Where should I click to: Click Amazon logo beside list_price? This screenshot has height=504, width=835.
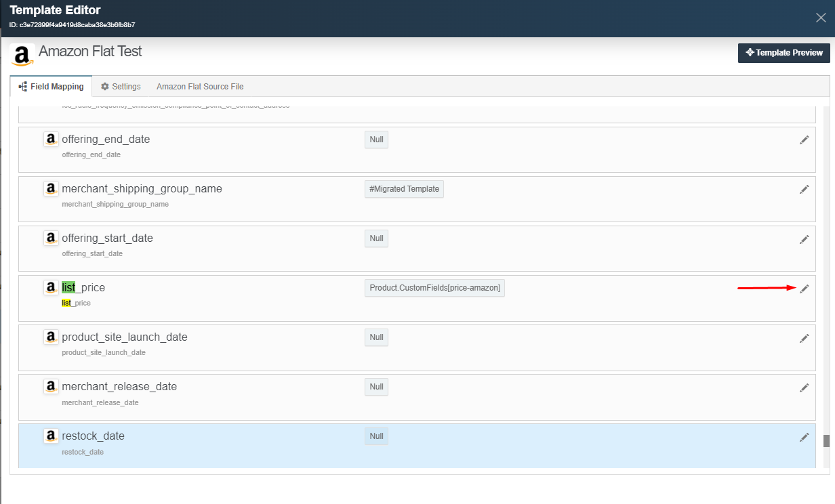tap(51, 288)
